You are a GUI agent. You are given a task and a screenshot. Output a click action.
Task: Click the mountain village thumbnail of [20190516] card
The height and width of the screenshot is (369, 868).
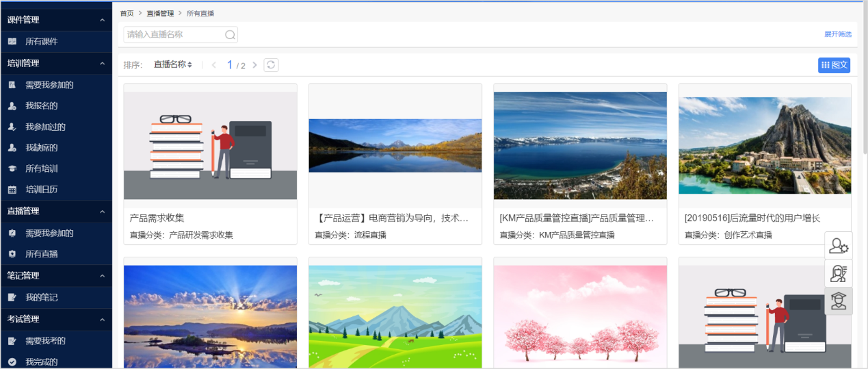pyautogui.click(x=765, y=146)
